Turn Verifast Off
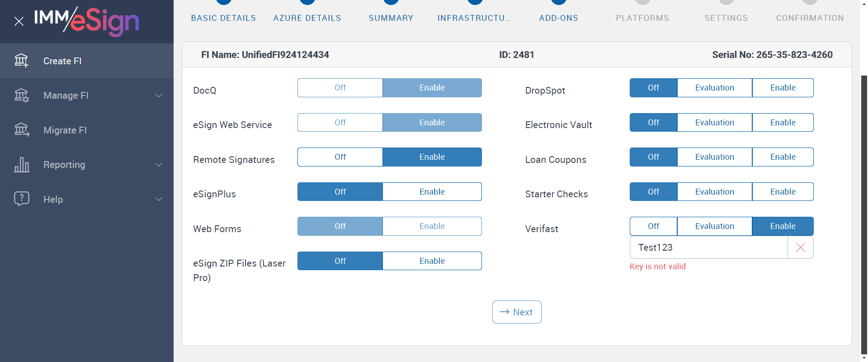Image resolution: width=868 pixels, height=362 pixels. 654,226
